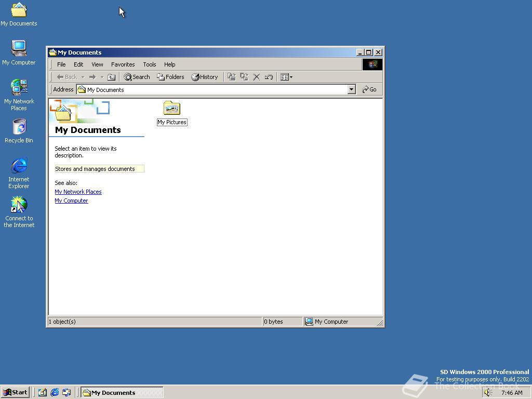Click the volume speaker tray icon
532x399 pixels.
click(x=488, y=393)
